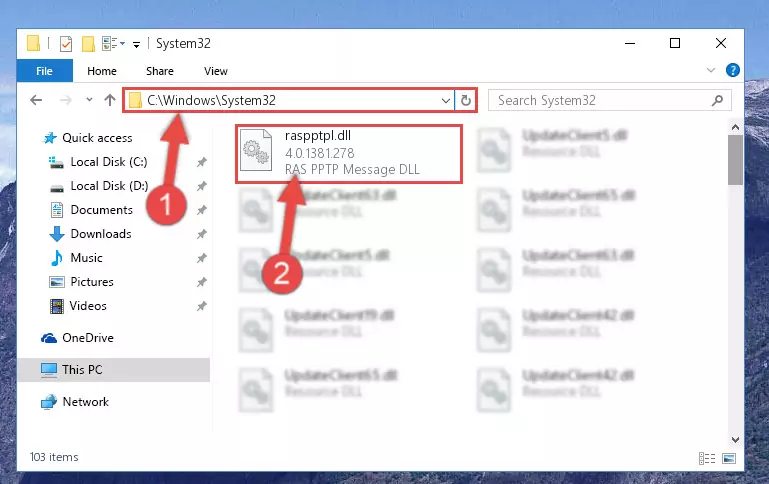
Task: Switch to the Home ribbon tab
Action: point(102,71)
